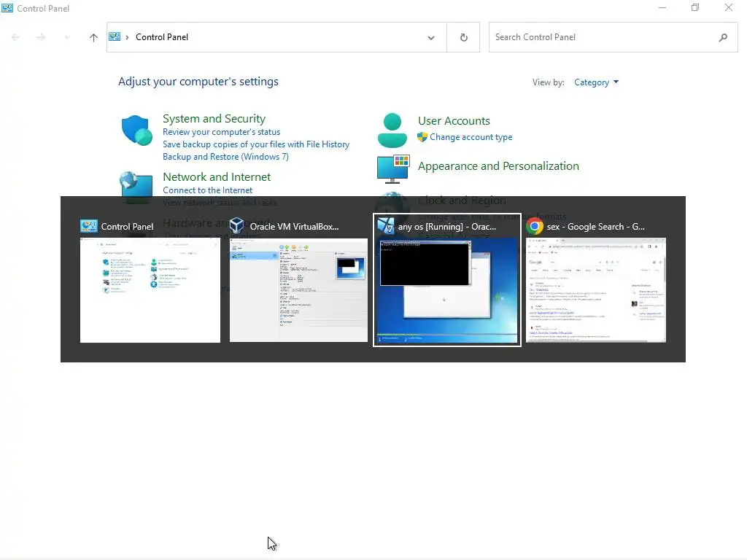Click Adjust your computer's settings heading
The width and height of the screenshot is (747, 560).
198,82
